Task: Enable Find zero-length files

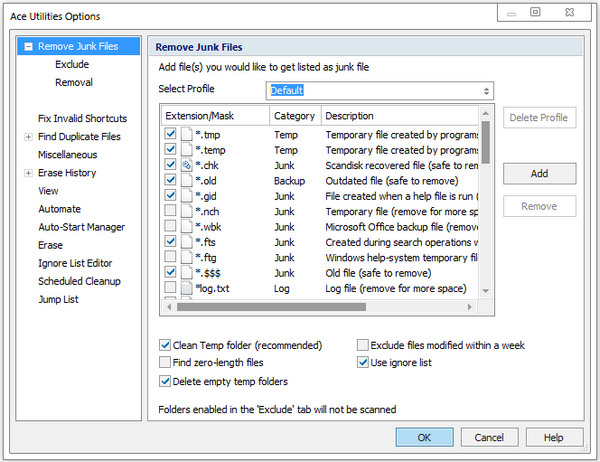Action: (x=165, y=362)
